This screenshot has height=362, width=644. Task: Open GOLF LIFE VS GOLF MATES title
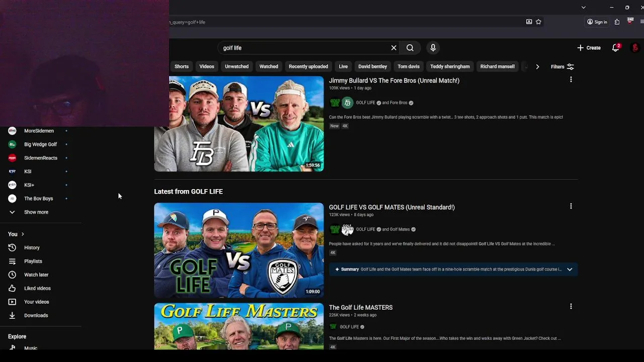point(392,207)
